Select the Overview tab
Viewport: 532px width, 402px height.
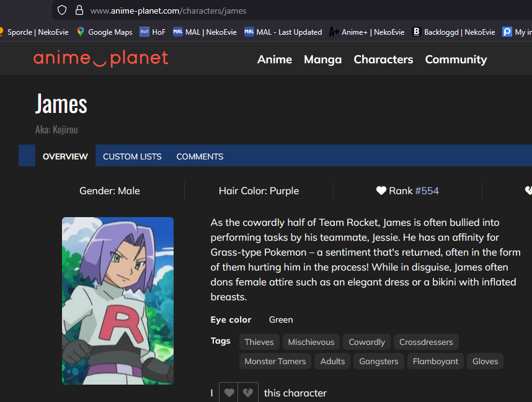(x=65, y=156)
